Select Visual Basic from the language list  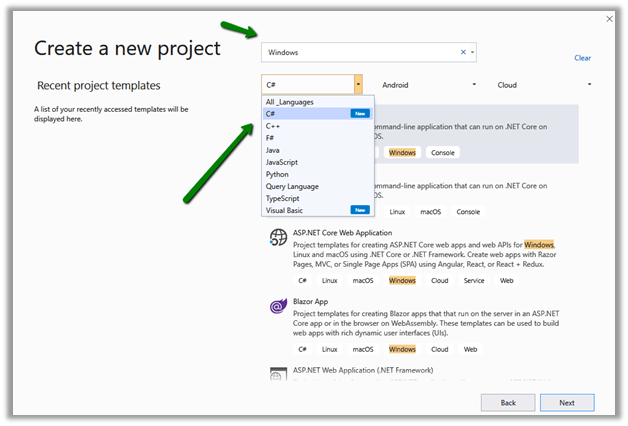318,210
